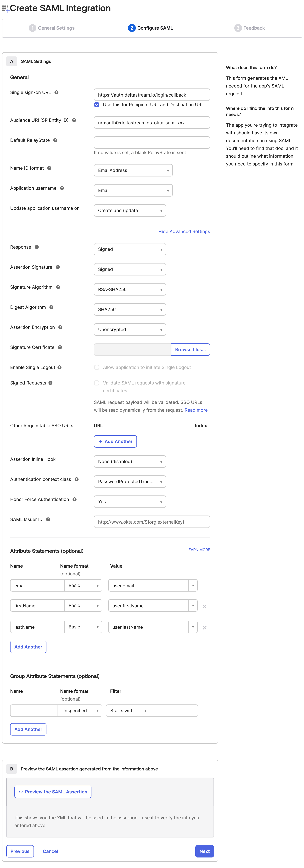Open help icon for Signed Requests

point(51,383)
